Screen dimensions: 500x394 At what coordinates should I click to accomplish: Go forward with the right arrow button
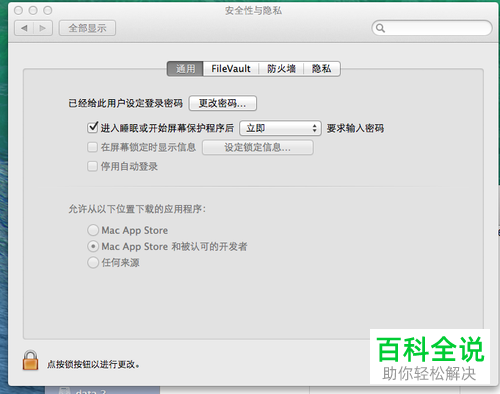43,28
